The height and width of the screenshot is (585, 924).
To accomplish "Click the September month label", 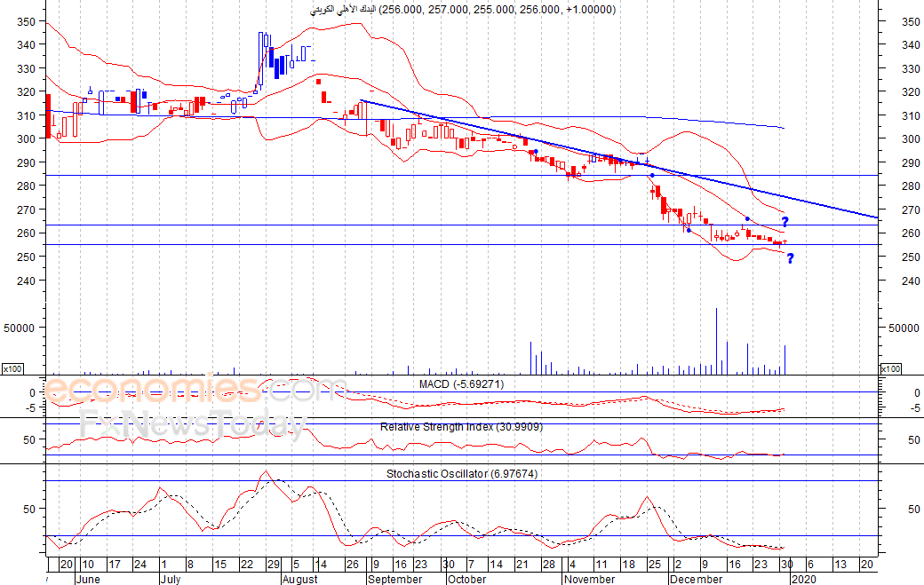I will (x=395, y=579).
